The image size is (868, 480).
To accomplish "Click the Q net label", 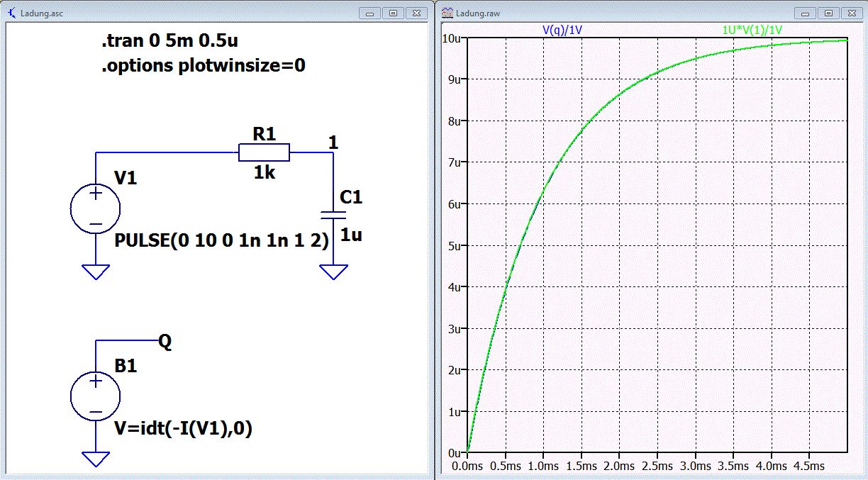I will (x=165, y=342).
